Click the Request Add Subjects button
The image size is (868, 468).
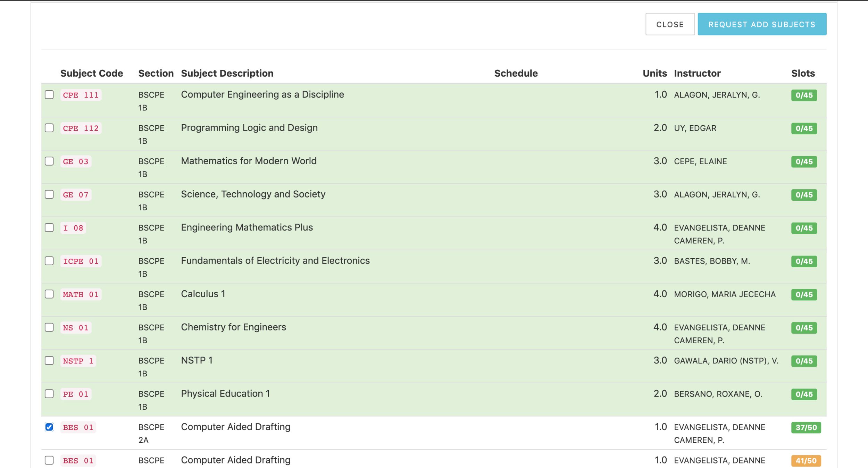click(762, 24)
